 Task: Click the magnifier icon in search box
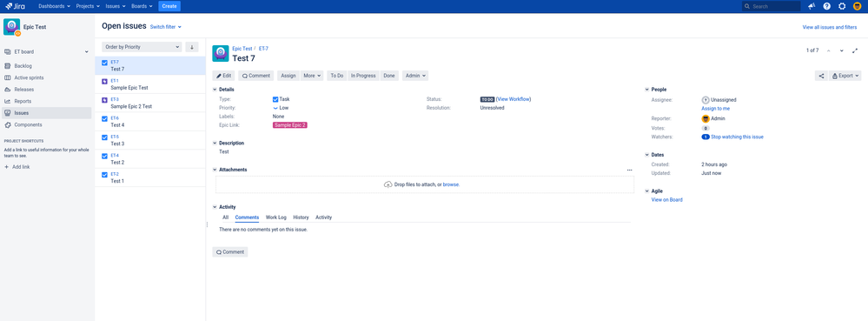tap(747, 7)
